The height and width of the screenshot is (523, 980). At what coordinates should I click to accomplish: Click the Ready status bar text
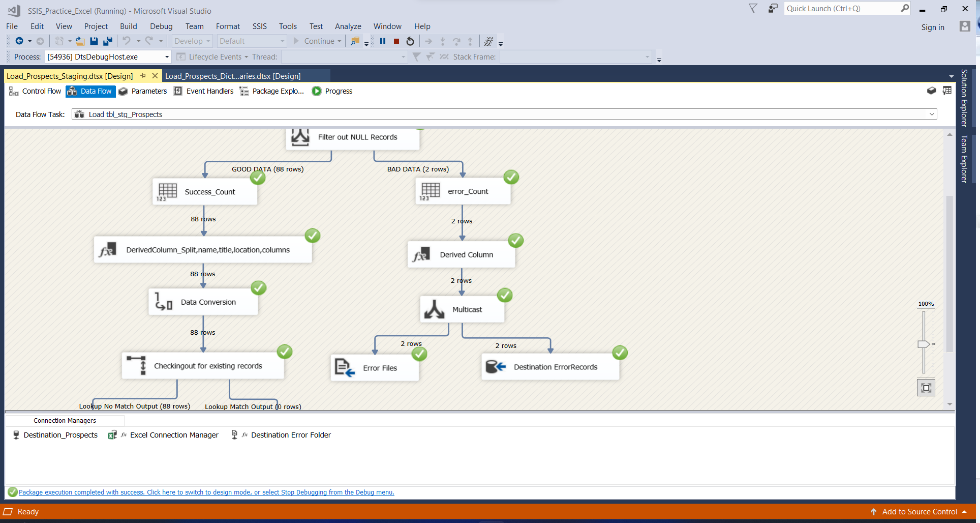coord(28,512)
